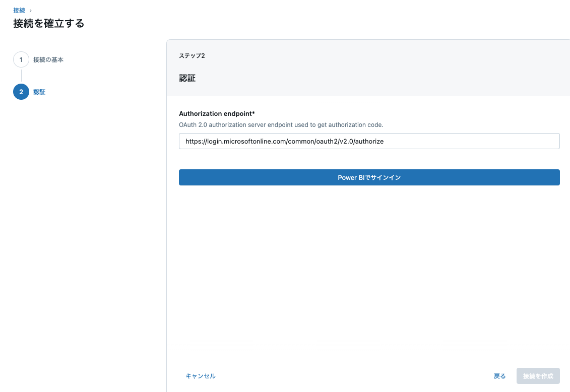The width and height of the screenshot is (570, 392).
Task: Click the 接続を作成 button
Action: [538, 376]
